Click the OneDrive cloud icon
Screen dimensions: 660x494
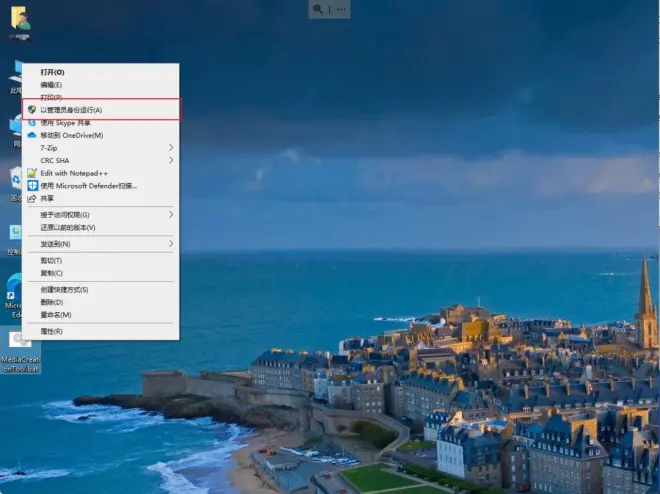(x=32, y=135)
